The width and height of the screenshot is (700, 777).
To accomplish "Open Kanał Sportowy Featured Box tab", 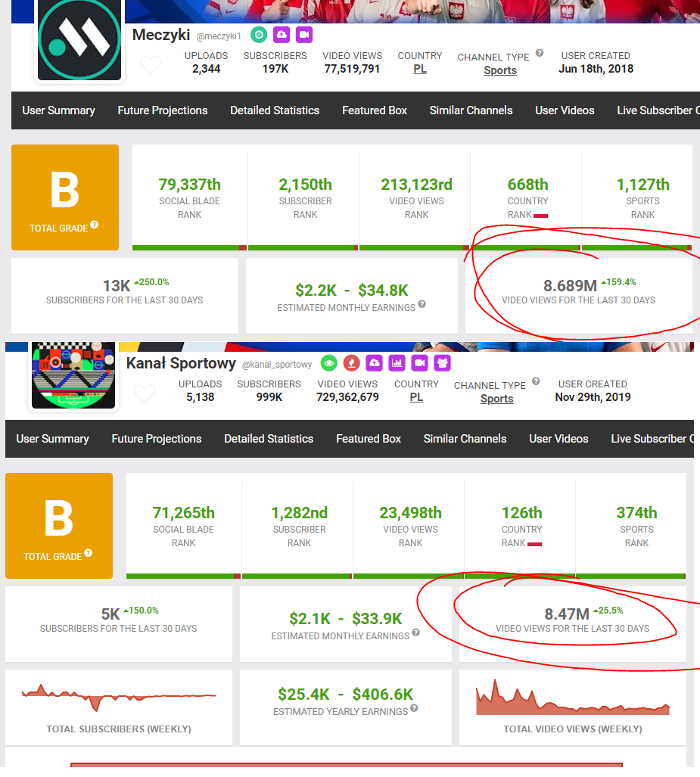I will pos(369,439).
